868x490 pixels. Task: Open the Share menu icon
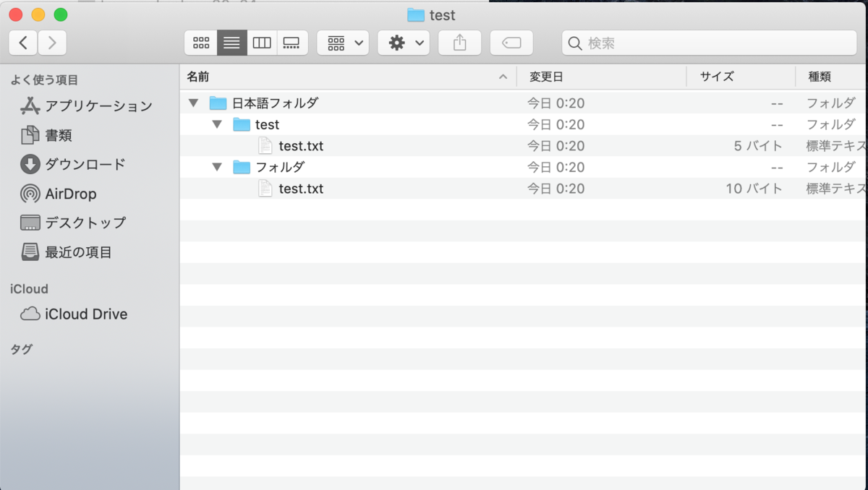point(459,43)
